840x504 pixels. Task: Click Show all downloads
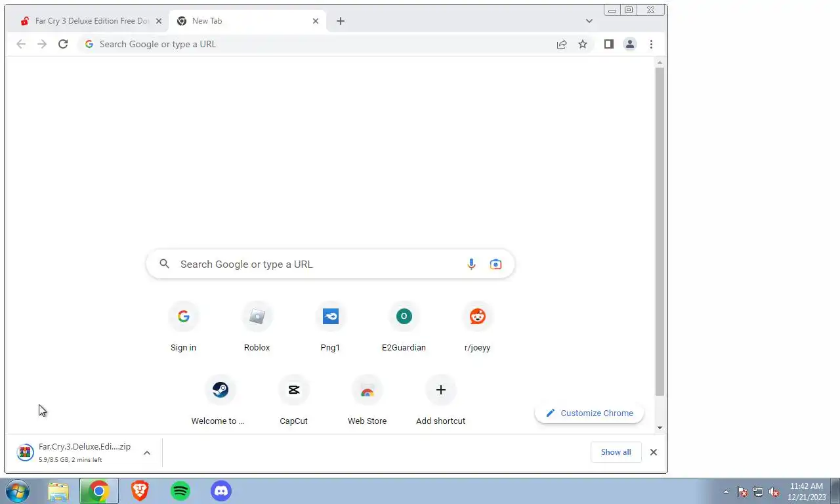pyautogui.click(x=616, y=452)
